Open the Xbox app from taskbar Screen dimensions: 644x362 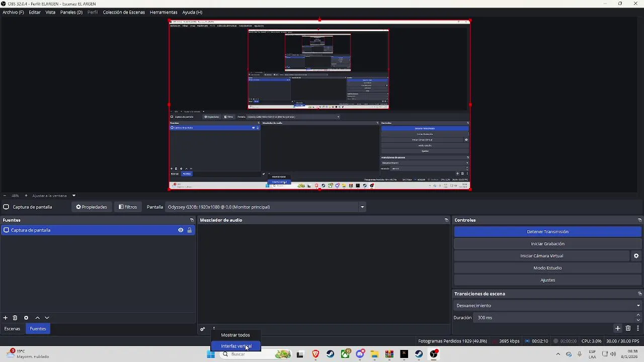[x=345, y=354]
